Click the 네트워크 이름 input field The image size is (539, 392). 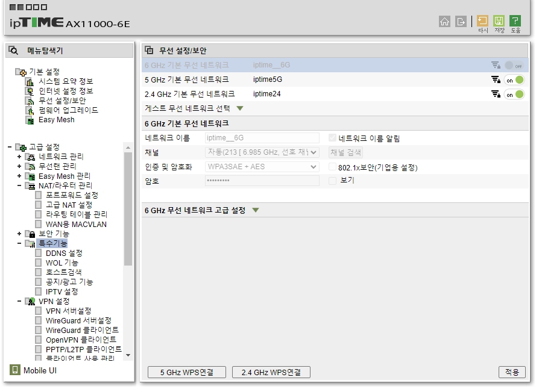pos(262,138)
